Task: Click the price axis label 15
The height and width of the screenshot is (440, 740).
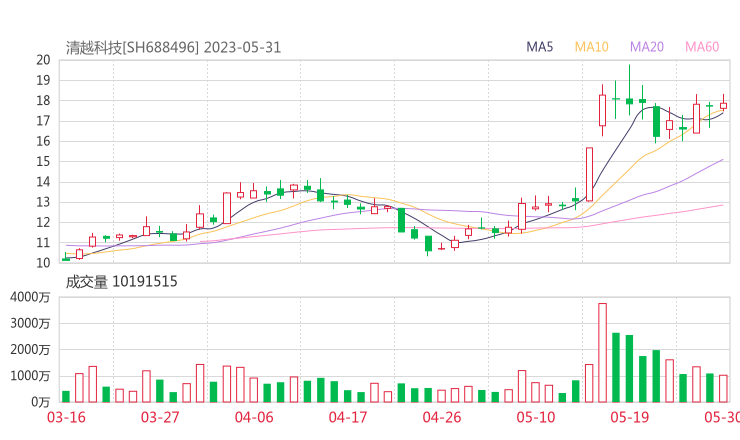Action: (43, 161)
